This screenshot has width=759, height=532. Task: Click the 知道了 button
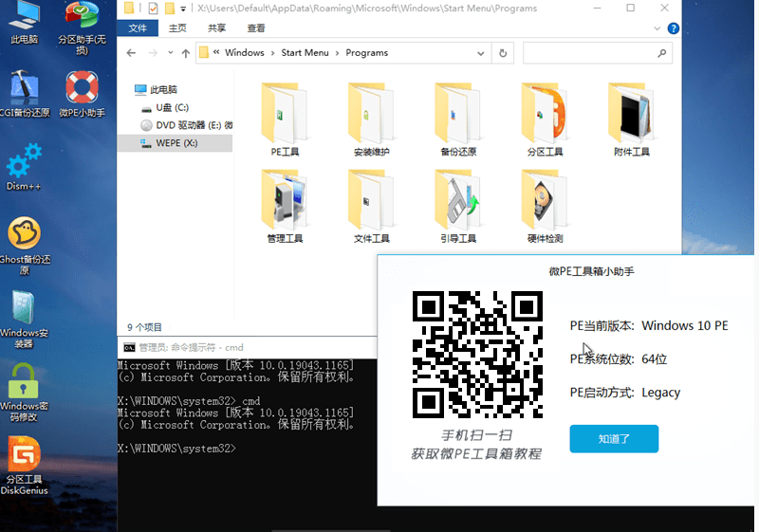click(x=614, y=439)
